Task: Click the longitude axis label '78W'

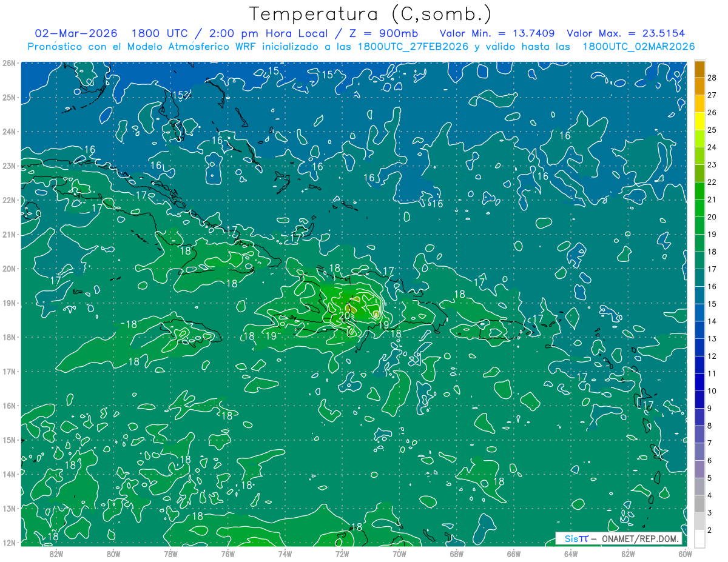Action: tap(170, 554)
